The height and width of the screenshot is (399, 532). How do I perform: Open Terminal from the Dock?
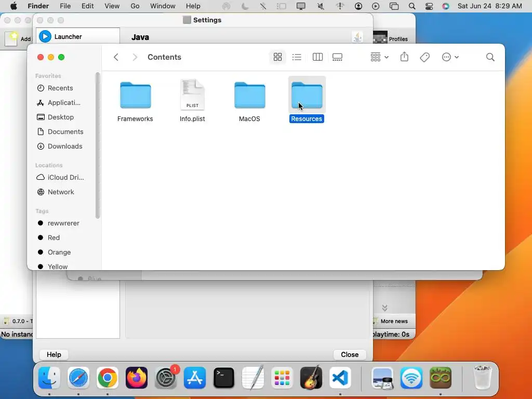223,378
